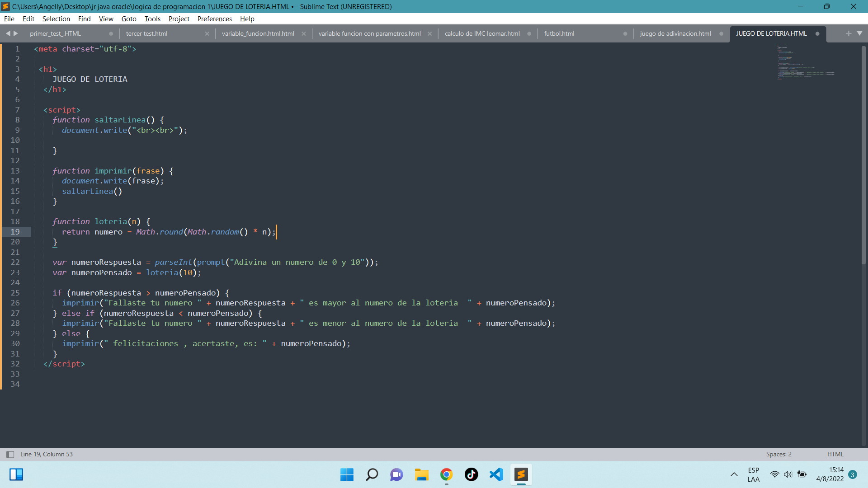This screenshot has height=488, width=868.
Task: Open the Help menu
Action: tap(247, 19)
